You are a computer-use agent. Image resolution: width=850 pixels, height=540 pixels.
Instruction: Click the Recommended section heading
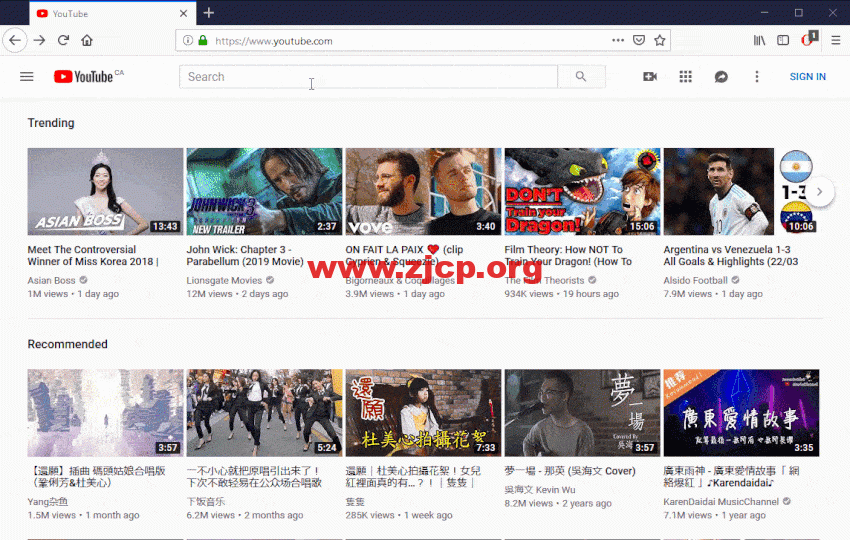point(68,344)
